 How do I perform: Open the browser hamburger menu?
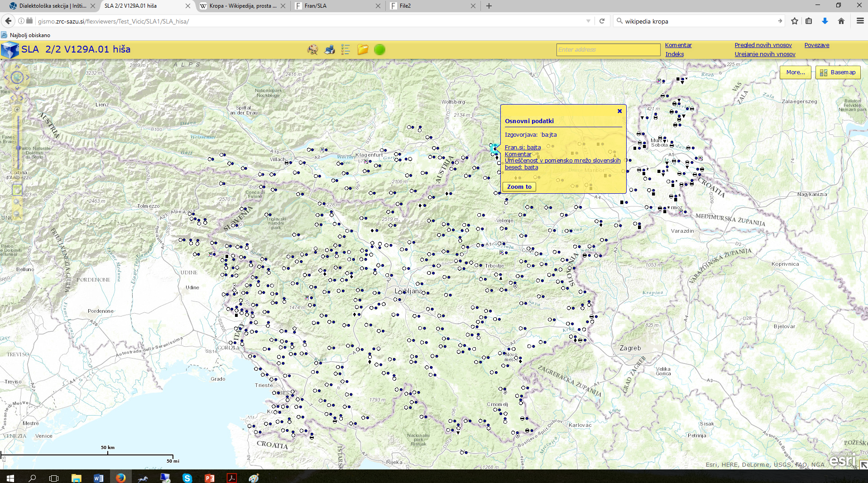(860, 21)
